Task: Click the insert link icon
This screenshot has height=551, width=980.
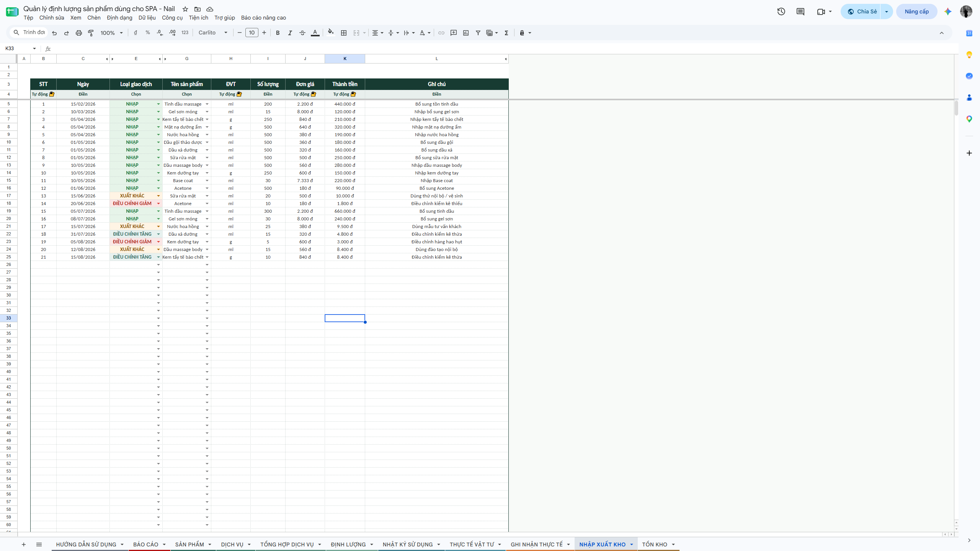Action: pyautogui.click(x=441, y=33)
